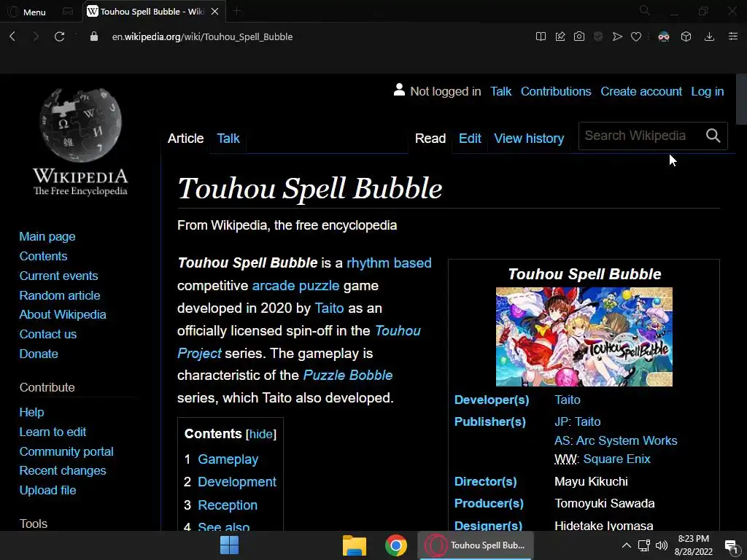Click Create account link

tap(641, 91)
